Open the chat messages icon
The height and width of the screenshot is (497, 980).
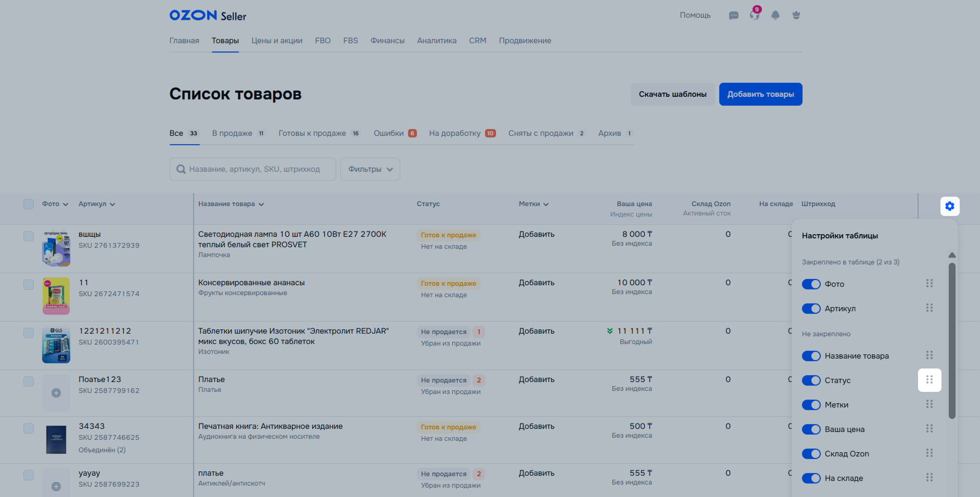tap(733, 16)
